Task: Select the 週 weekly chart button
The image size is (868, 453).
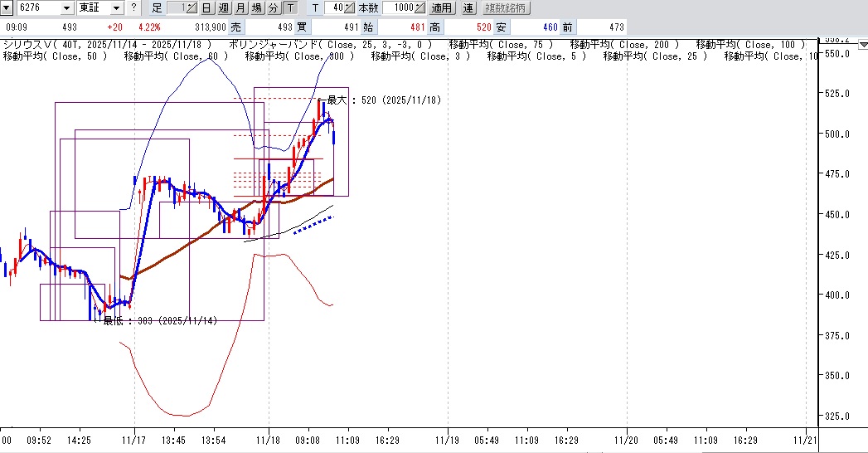Action: (x=223, y=7)
